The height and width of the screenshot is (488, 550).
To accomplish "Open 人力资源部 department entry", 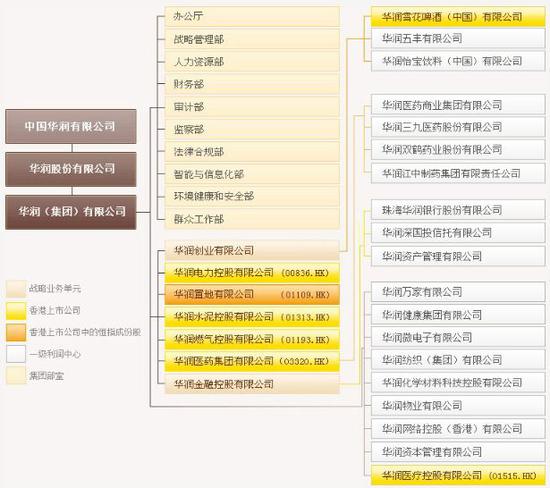I will tap(252, 62).
